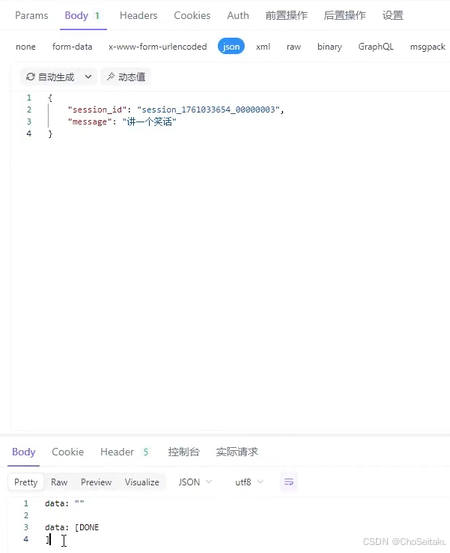Select the GraphQL body type
The image size is (450, 553).
[x=376, y=47]
